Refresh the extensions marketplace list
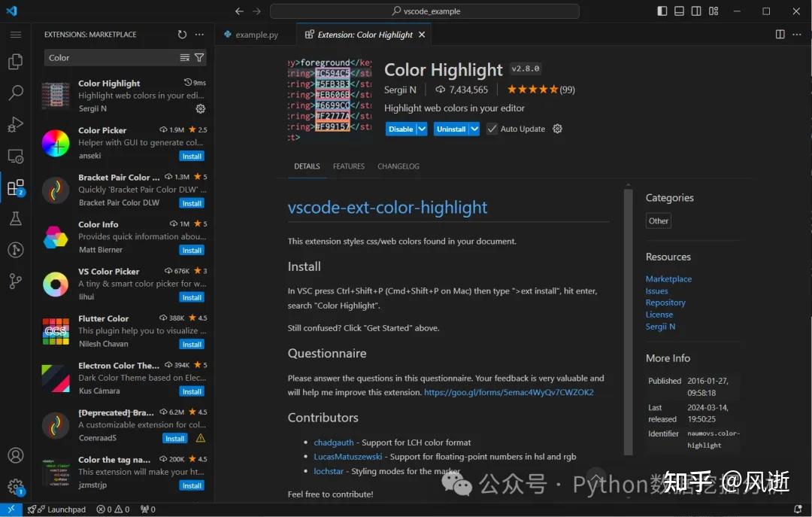This screenshot has width=812, height=517. click(x=182, y=34)
